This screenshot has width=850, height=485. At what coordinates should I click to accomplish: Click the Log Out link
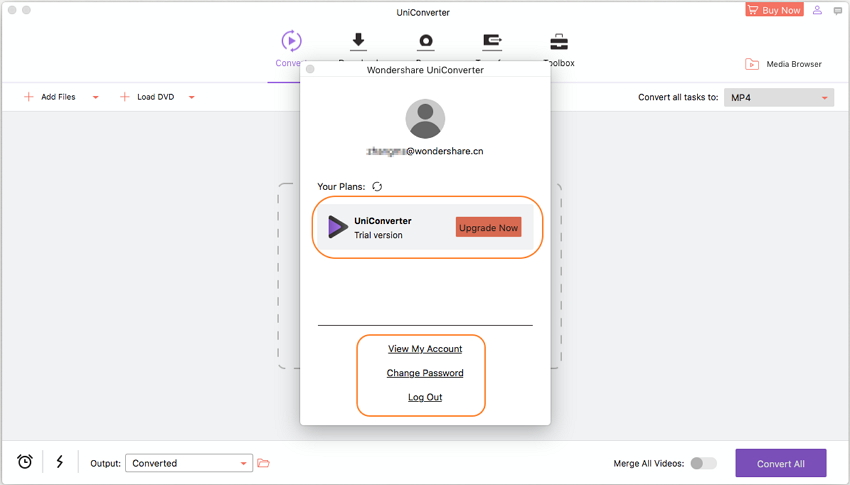tap(425, 397)
